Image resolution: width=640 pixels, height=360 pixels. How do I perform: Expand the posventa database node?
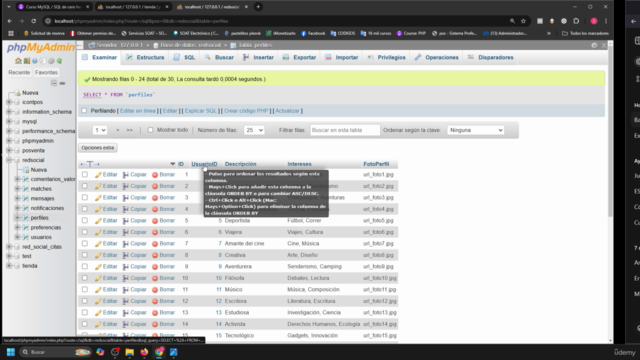click(x=9, y=150)
